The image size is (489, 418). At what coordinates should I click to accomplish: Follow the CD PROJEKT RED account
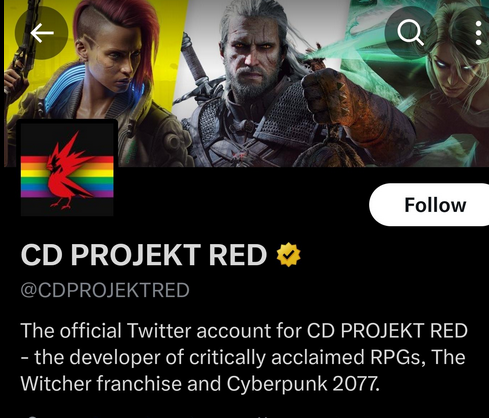click(431, 205)
